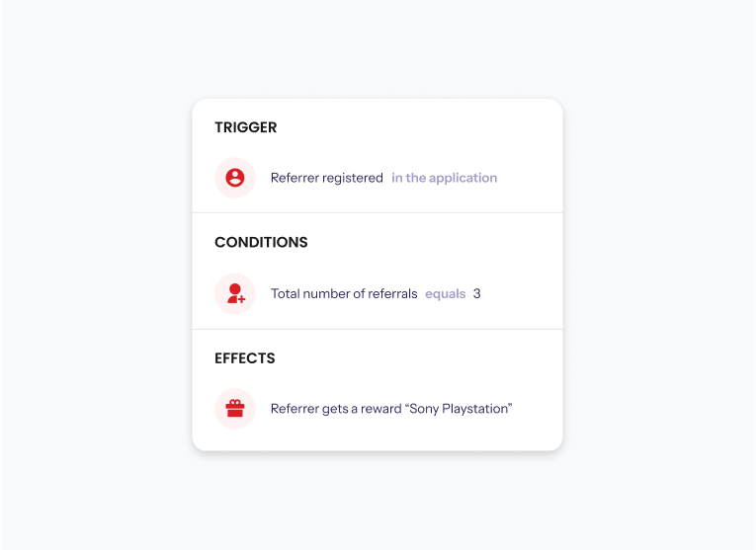Click the pink circle behind the profile icon
756x550 pixels.
tap(235, 178)
